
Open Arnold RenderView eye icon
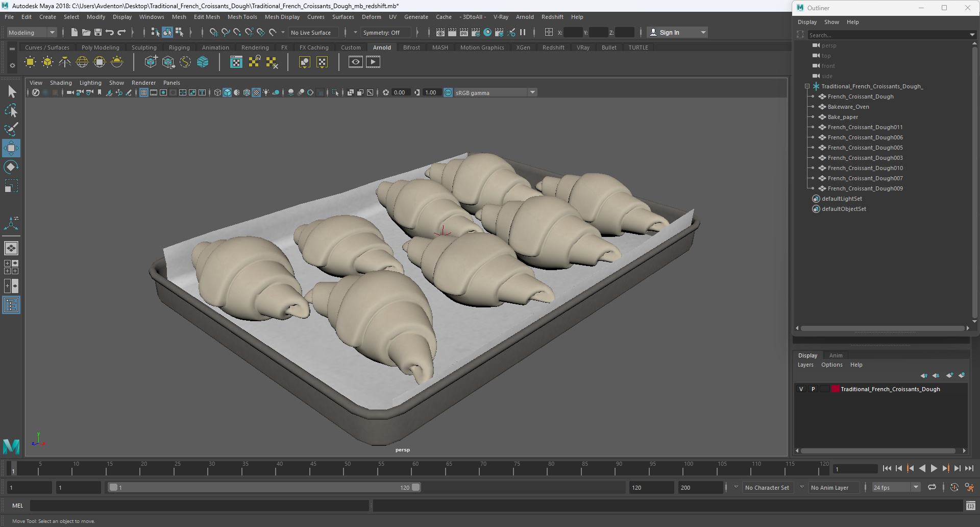click(x=356, y=62)
